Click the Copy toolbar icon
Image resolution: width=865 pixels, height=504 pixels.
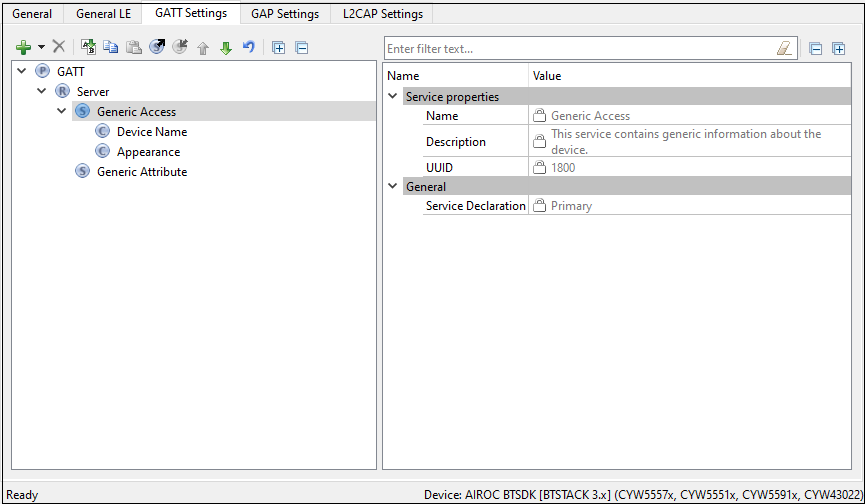[x=111, y=47]
